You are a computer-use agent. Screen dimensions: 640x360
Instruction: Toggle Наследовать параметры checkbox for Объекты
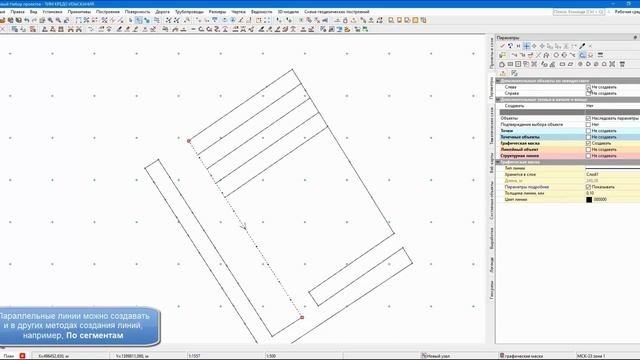tap(588, 118)
